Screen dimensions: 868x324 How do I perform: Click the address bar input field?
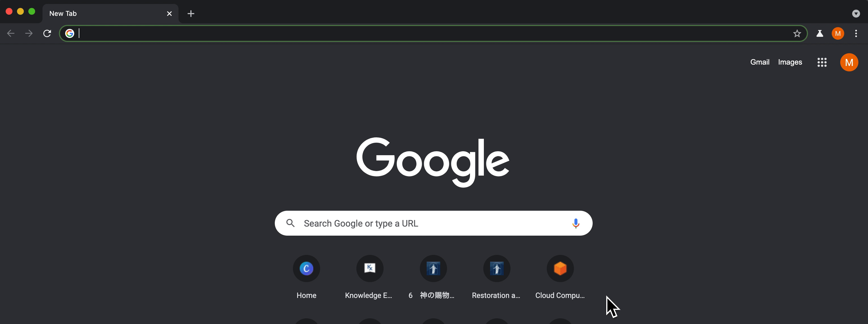click(433, 33)
